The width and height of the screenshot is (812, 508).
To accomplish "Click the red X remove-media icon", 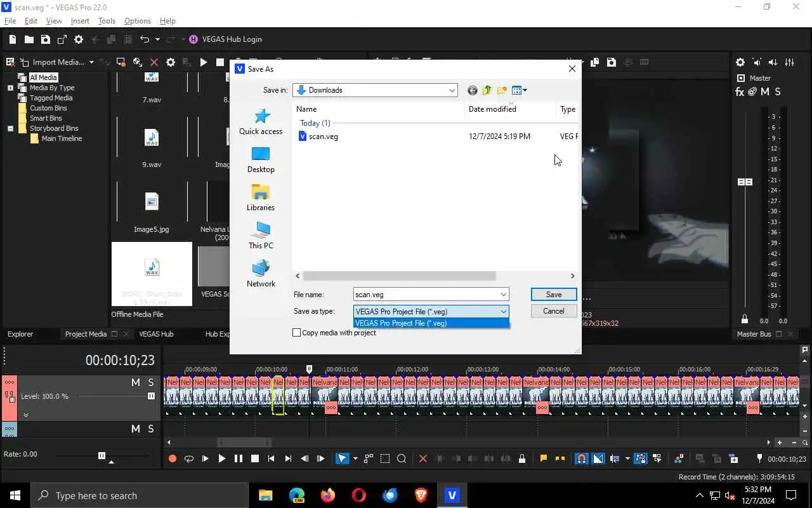I will pos(154,62).
